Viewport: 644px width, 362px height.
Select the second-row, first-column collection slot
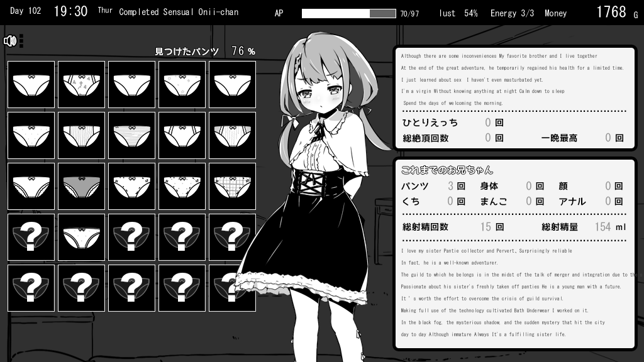pyautogui.click(x=31, y=136)
